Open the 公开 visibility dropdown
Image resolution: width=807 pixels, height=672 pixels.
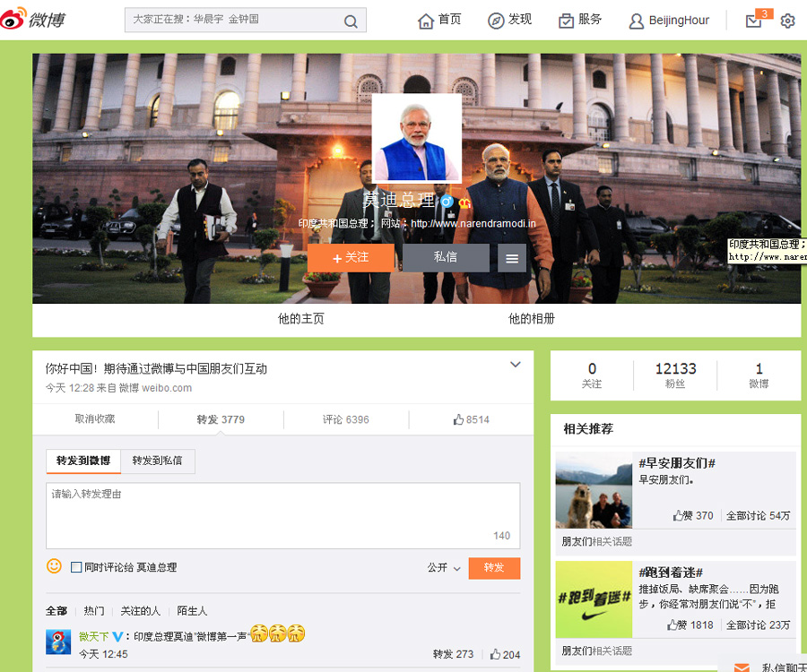click(x=444, y=568)
